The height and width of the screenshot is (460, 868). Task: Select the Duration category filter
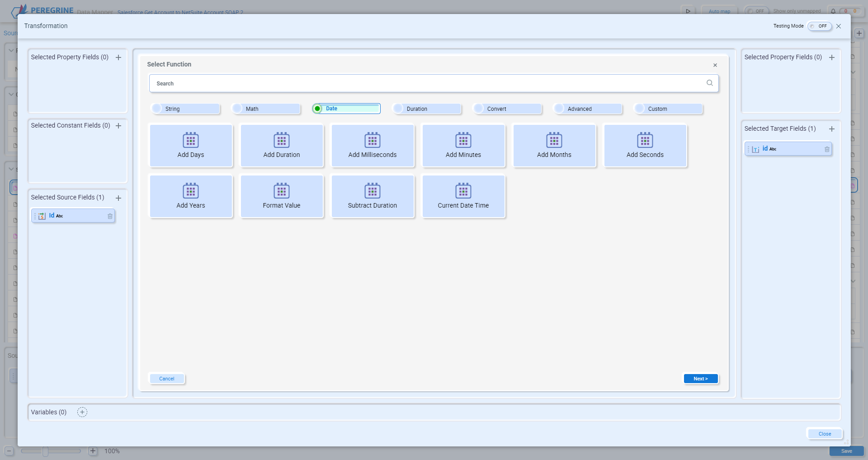point(427,109)
